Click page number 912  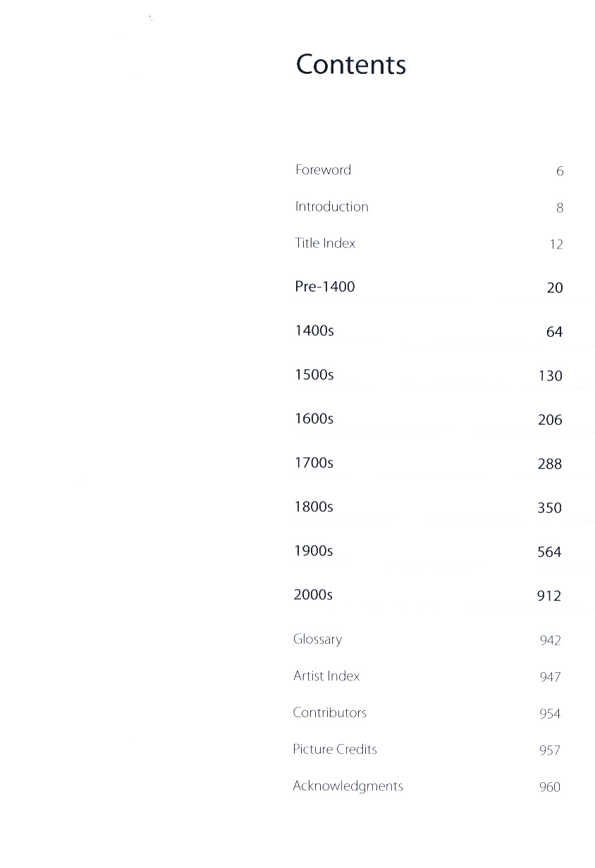click(x=549, y=596)
